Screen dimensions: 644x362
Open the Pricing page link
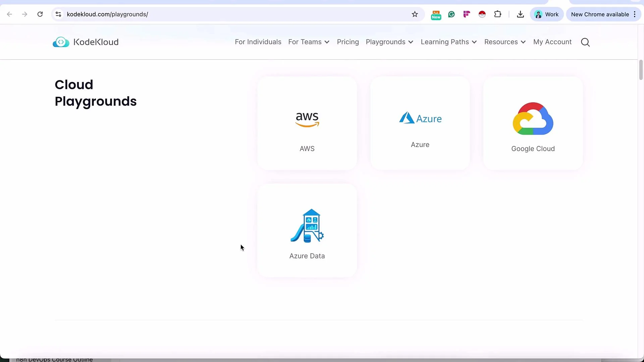pos(348,42)
